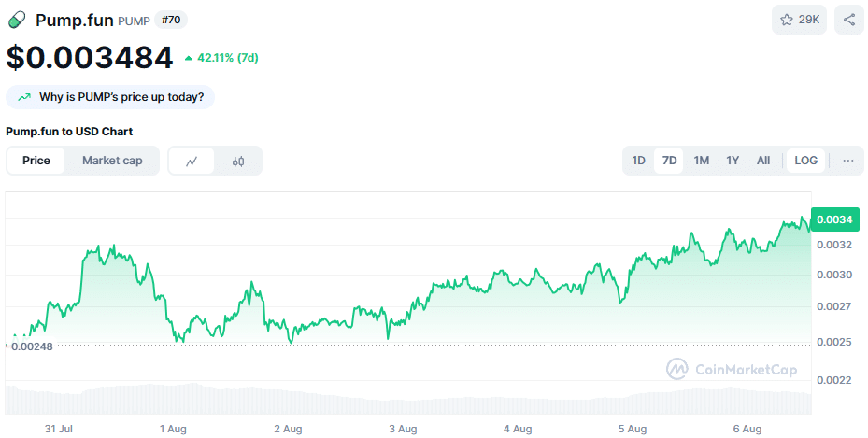Click the 4 Aug date label

point(518,429)
